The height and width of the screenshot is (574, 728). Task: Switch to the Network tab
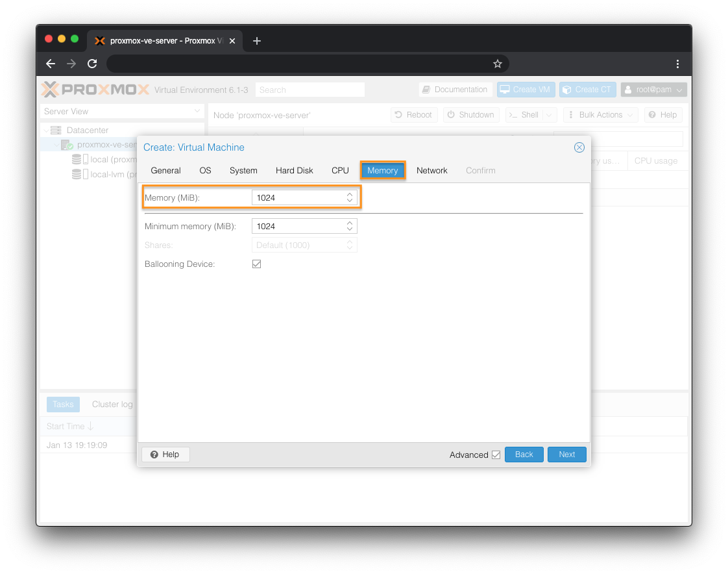tap(431, 171)
